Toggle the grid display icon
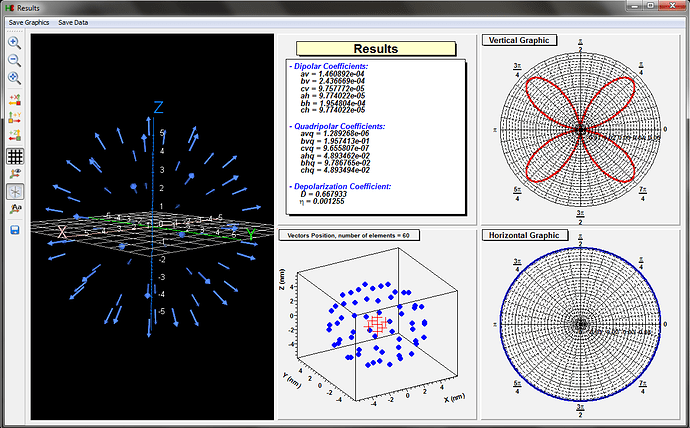Image resolution: width=690 pixels, height=428 pixels. tap(15, 155)
